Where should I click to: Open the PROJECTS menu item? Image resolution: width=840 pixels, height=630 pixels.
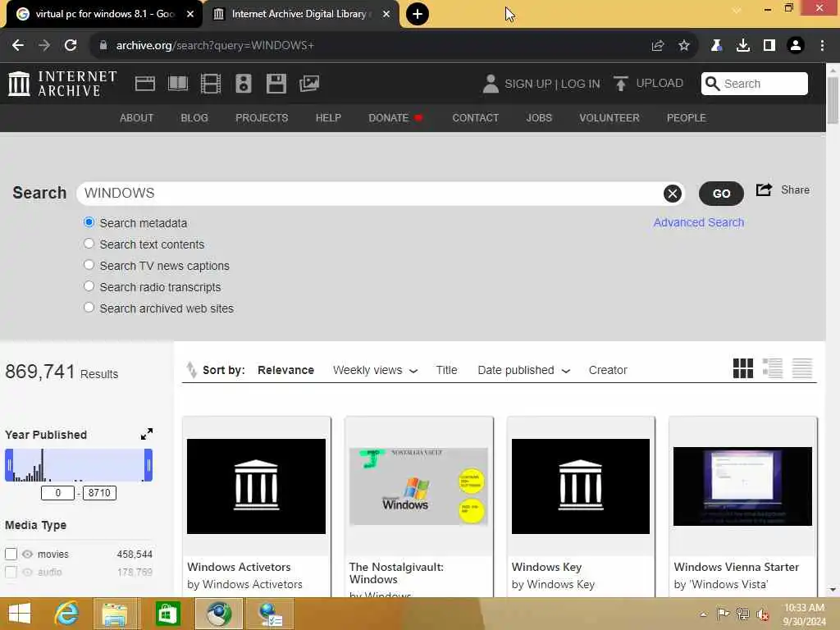[x=262, y=118]
